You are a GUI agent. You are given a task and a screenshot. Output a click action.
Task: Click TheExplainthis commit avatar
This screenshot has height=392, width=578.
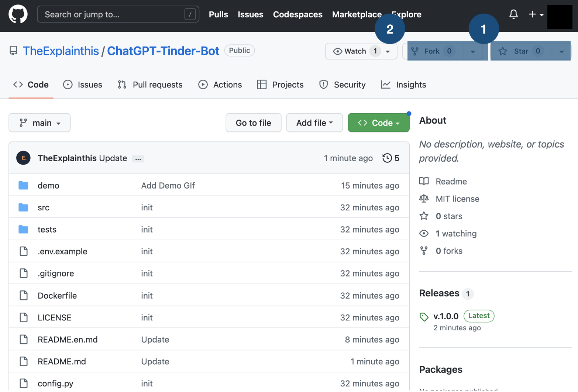coord(23,158)
